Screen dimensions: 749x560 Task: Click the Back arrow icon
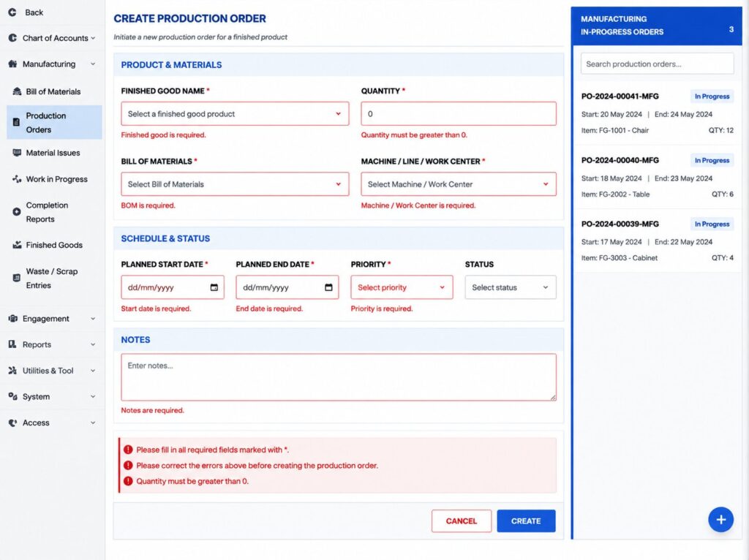12,12
